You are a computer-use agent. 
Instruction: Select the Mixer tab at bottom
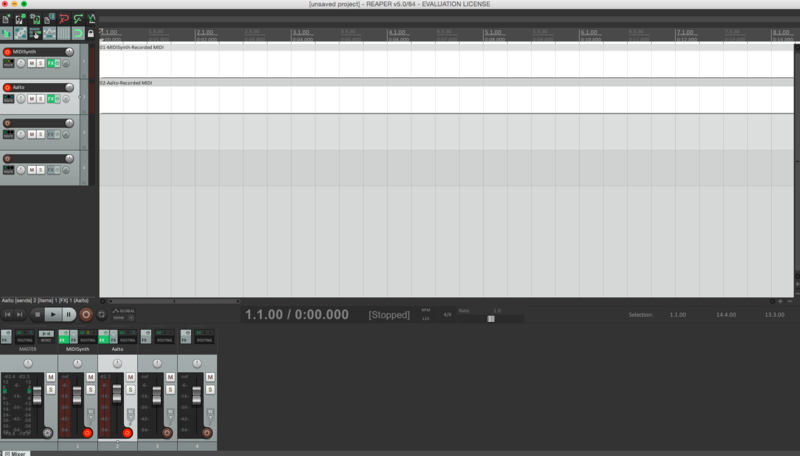(17, 452)
